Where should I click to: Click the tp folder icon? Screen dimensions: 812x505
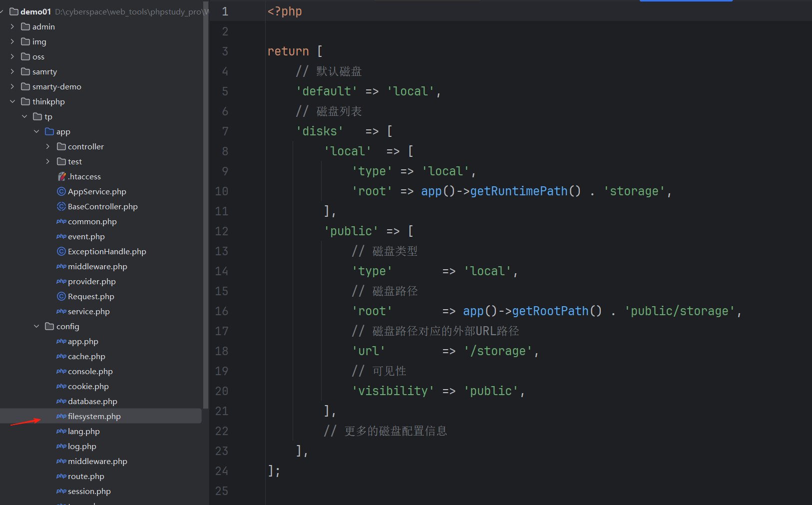37,116
